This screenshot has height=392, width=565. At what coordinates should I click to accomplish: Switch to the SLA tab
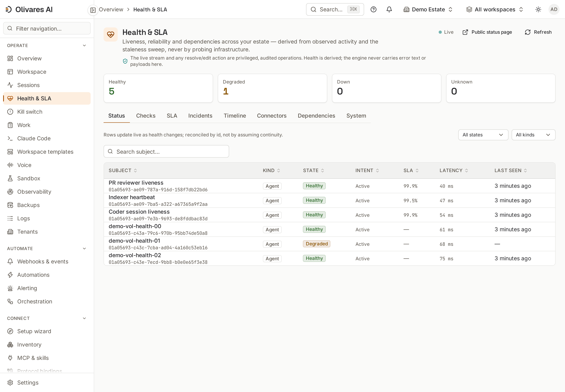pos(172,116)
